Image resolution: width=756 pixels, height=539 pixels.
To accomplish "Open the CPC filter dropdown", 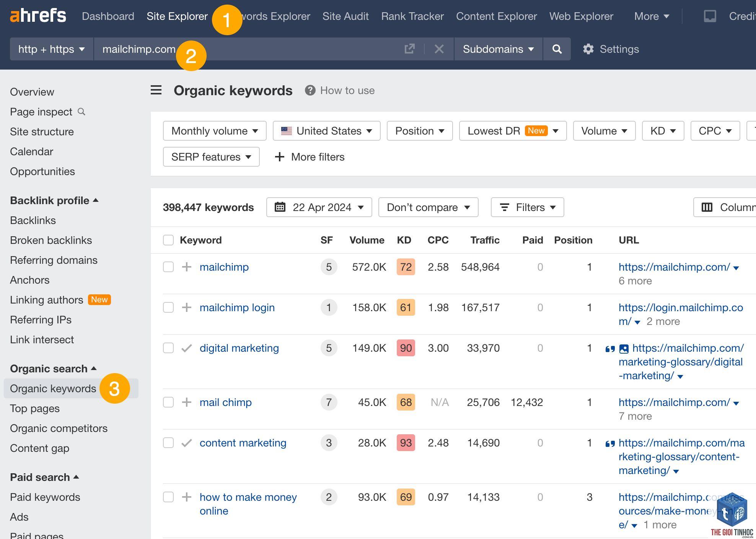I will point(715,131).
